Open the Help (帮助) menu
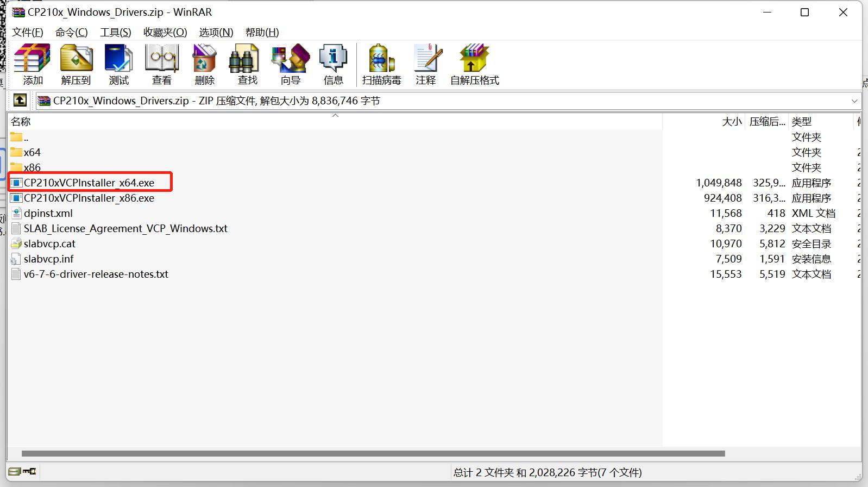 [262, 33]
